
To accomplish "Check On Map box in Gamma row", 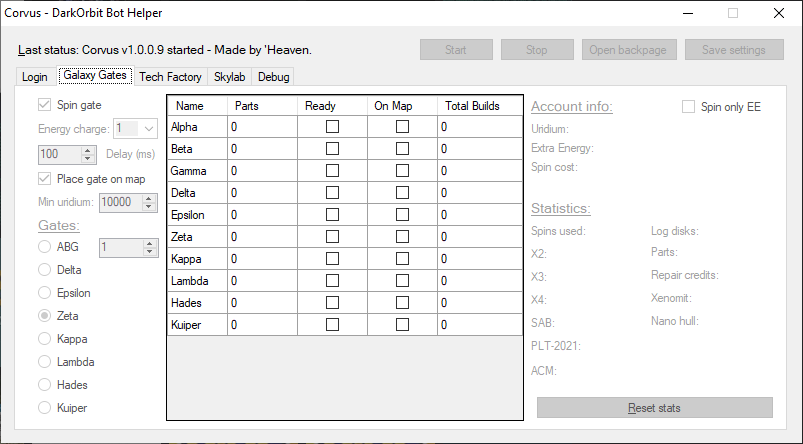I will point(403,171).
